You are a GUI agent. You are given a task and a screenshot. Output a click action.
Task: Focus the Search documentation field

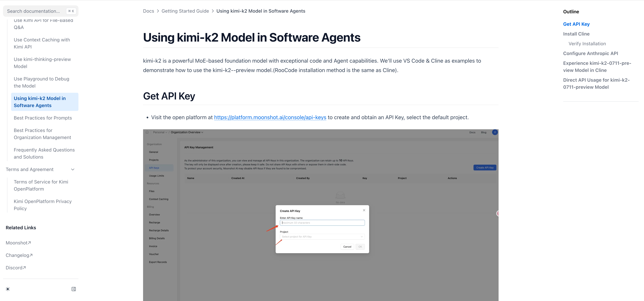41,11
